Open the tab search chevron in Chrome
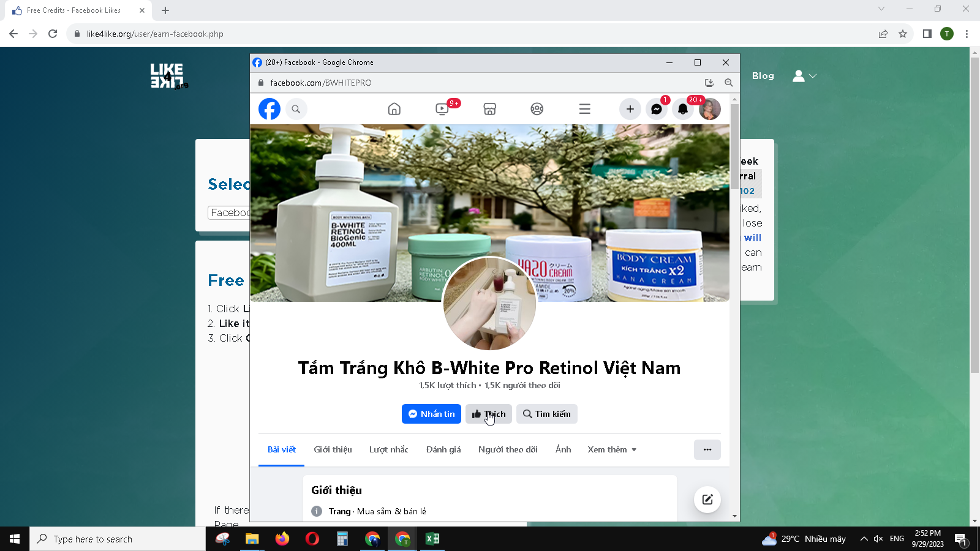 tap(881, 9)
